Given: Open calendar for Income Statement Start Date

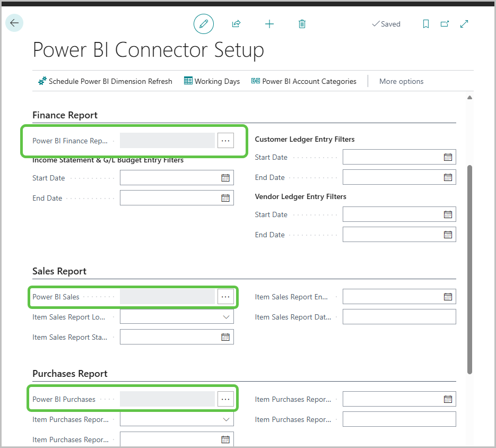Looking at the screenshot, I should point(225,178).
